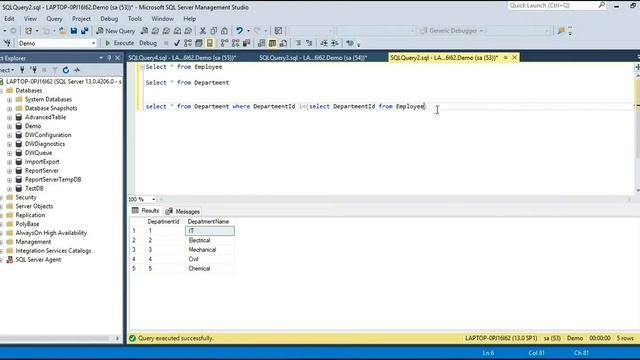This screenshot has height=360, width=640.
Task: Switch to SQLQuery3.sql tab
Action: [313, 58]
